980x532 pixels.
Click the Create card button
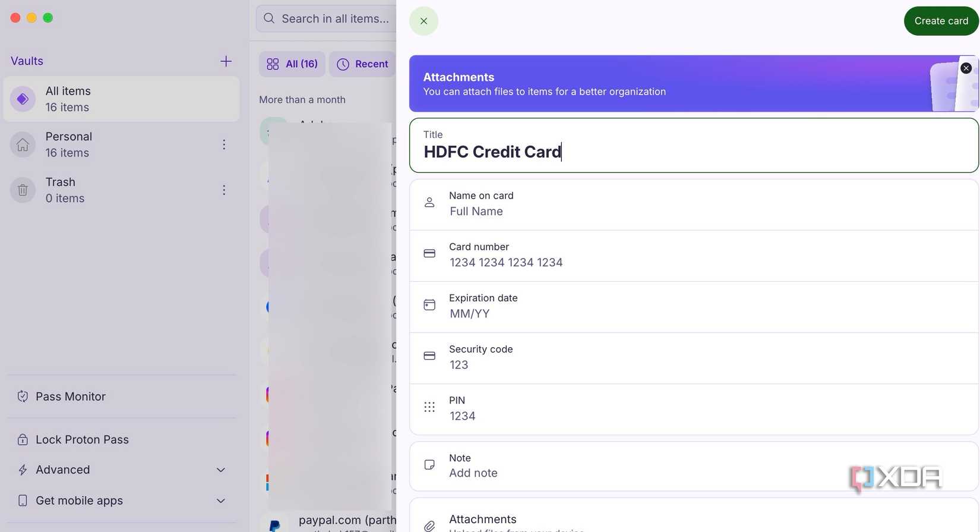click(x=941, y=21)
